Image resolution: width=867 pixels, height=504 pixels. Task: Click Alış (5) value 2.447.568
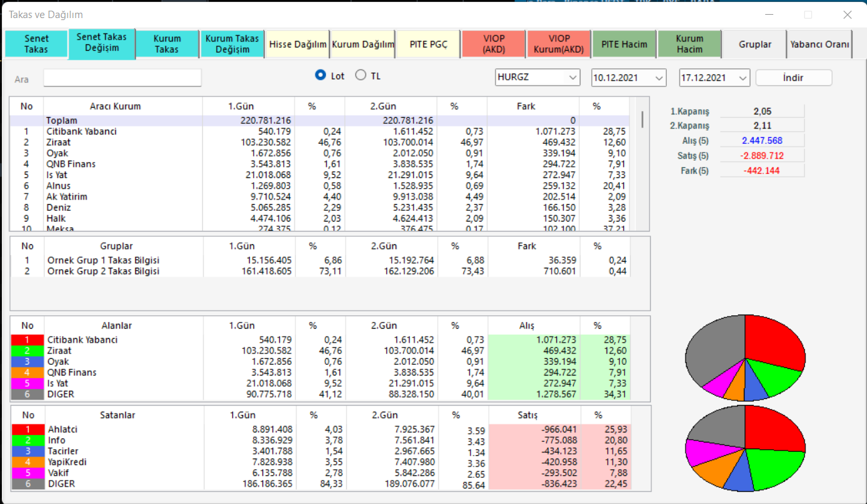763,141
